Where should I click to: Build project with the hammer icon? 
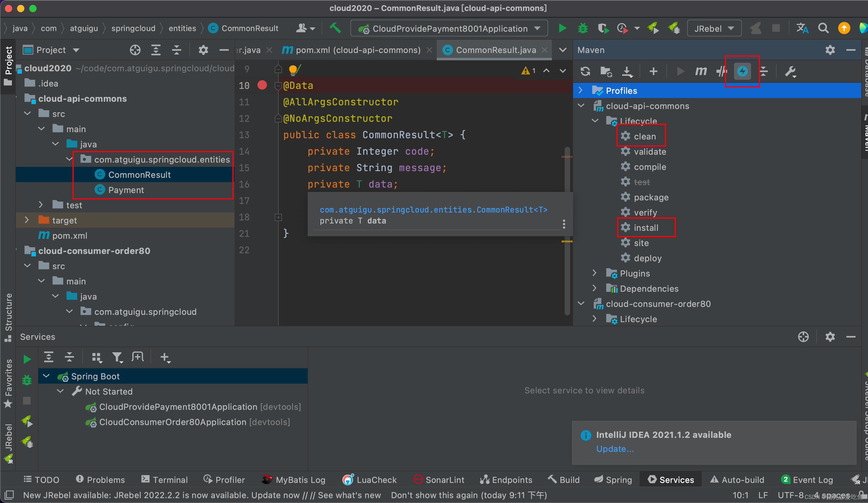coord(335,28)
